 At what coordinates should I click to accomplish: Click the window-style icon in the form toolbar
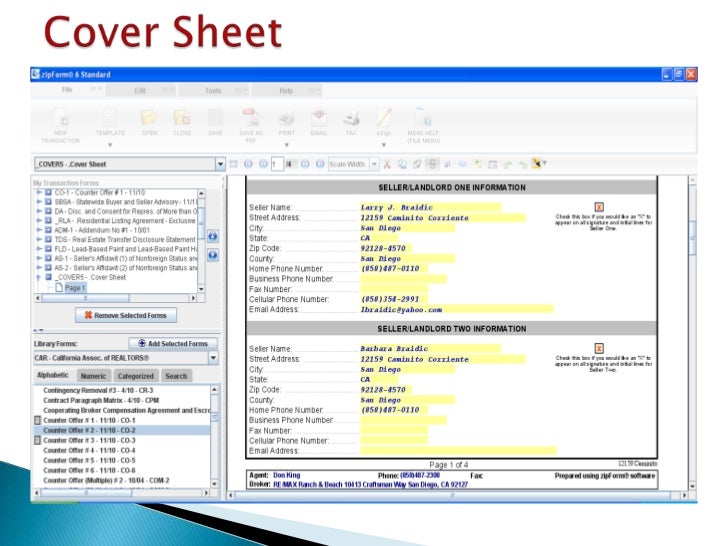[x=493, y=164]
